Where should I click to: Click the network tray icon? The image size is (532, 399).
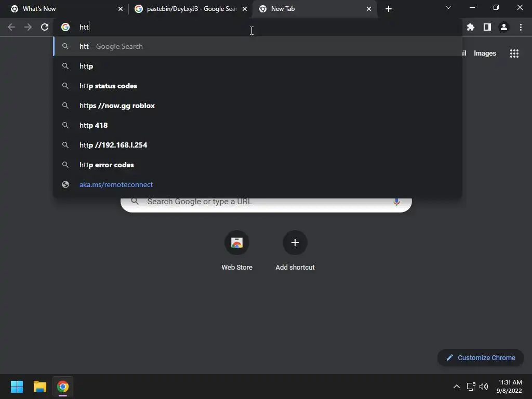point(471,387)
